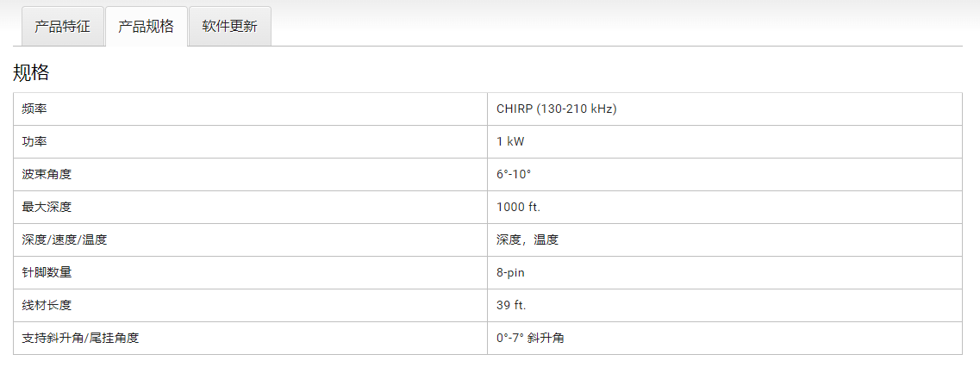Open the 软件更新 tab
980x367 pixels.
tap(229, 26)
